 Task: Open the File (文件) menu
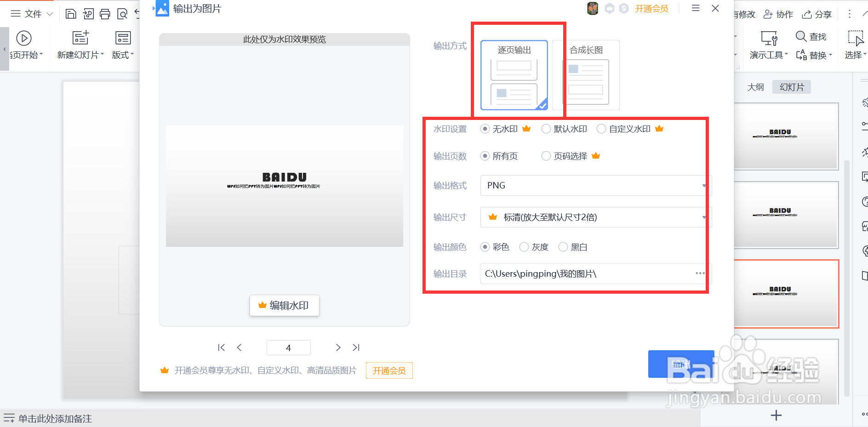point(32,14)
